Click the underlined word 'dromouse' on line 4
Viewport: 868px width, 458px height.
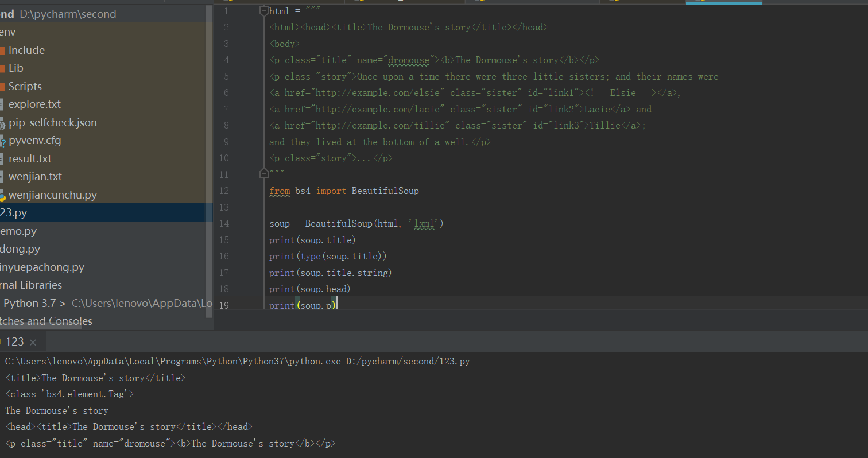pyautogui.click(x=409, y=60)
